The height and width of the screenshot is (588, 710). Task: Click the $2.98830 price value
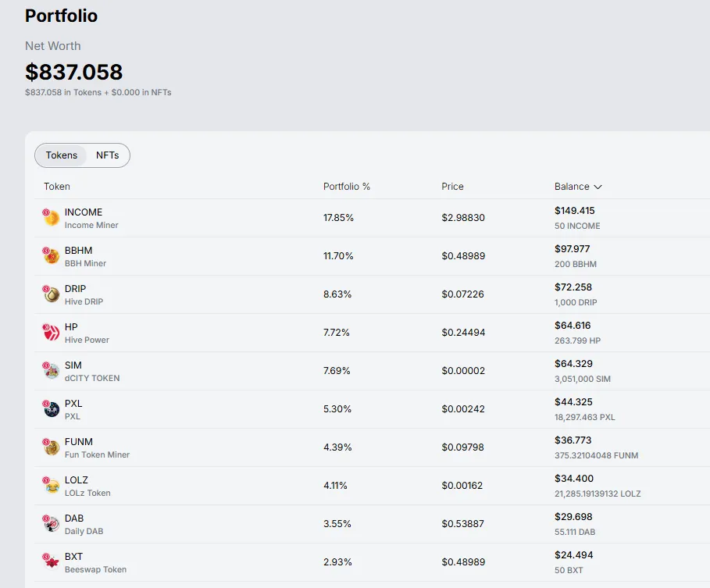point(463,218)
